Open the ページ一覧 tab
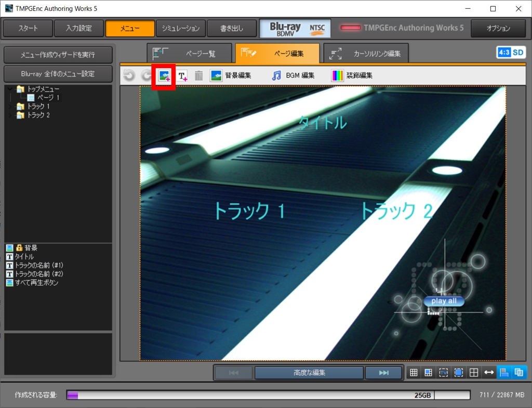 (190, 54)
